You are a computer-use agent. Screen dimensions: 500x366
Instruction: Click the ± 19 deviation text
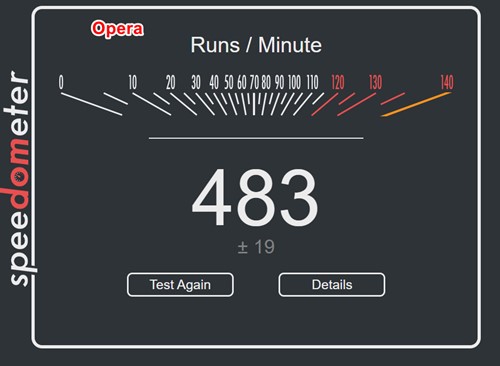coord(256,247)
